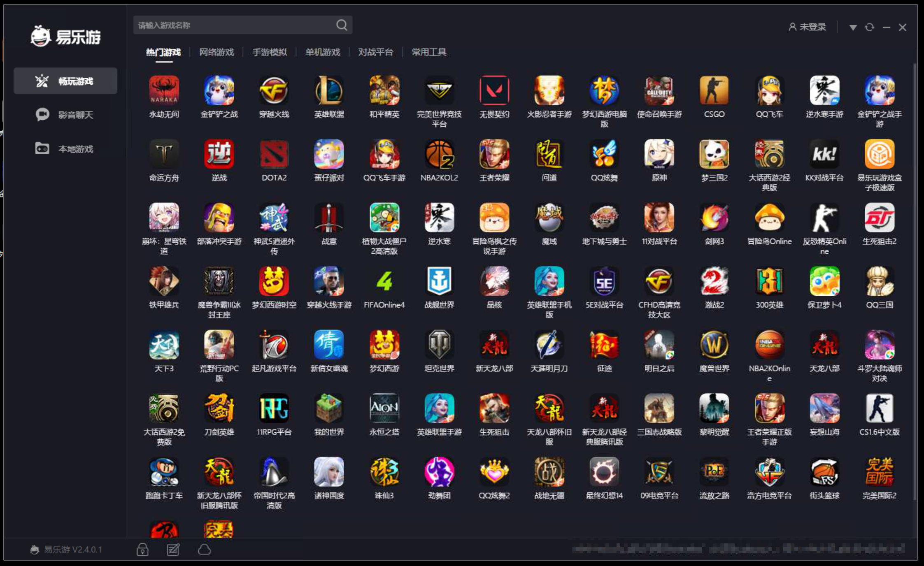
Task: Switch to the 网络游戏 tab
Action: 216,52
